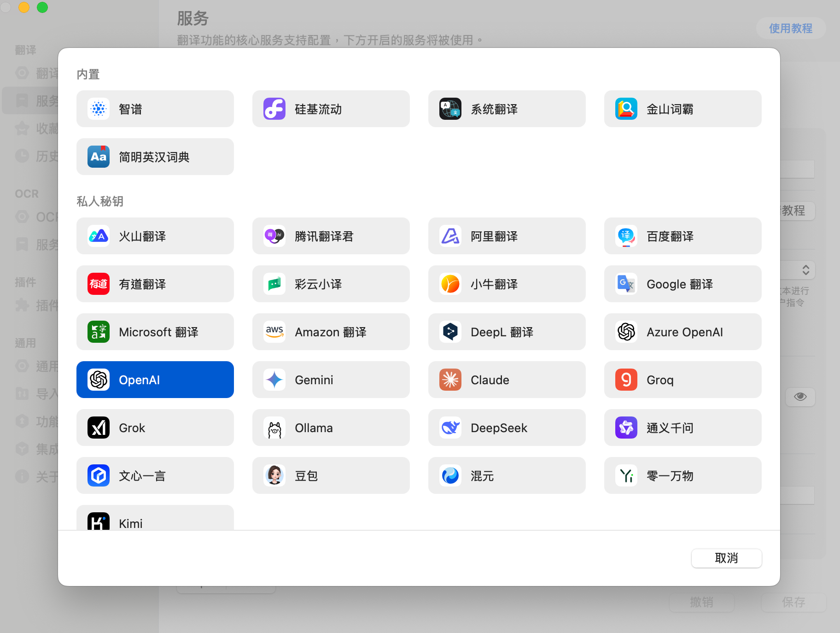The image size is (840, 633).
Task: Choose Azure OpenAI service
Action: click(x=682, y=332)
